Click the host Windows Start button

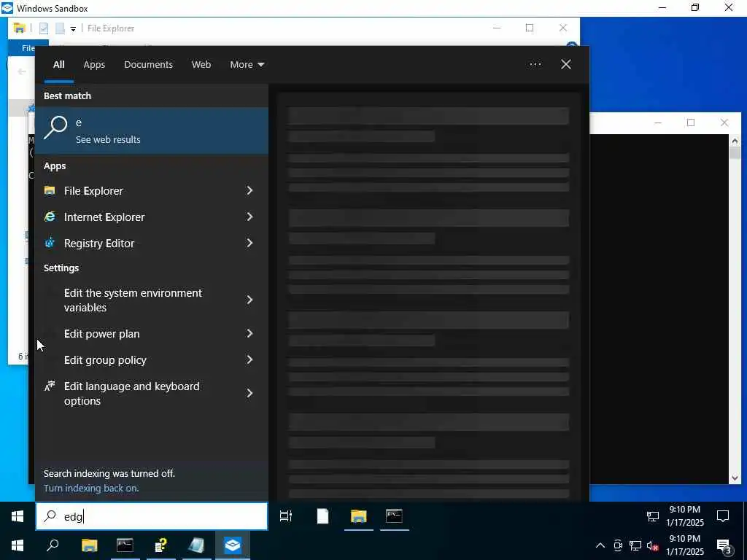pos(18,545)
